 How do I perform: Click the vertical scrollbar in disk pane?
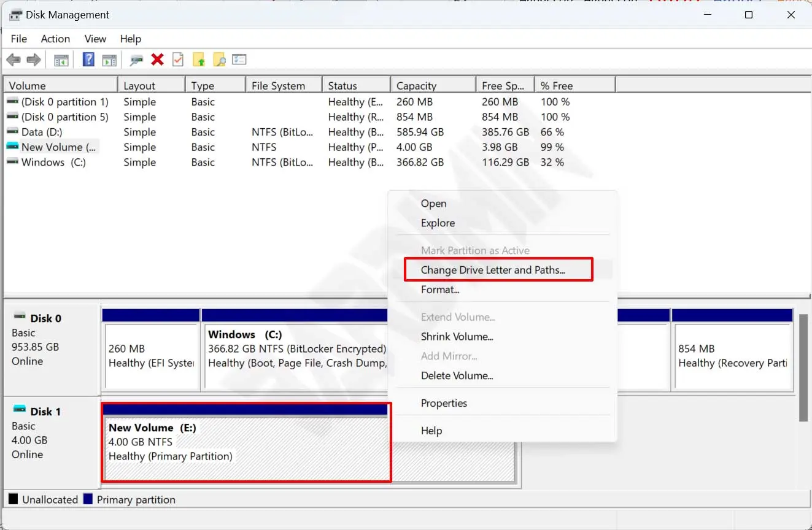tap(803, 368)
